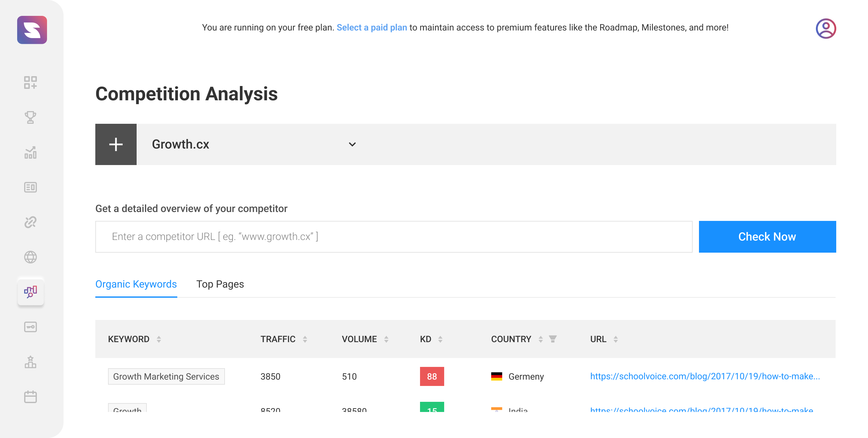
Task: Click the competitor URL input field
Action: pos(394,236)
